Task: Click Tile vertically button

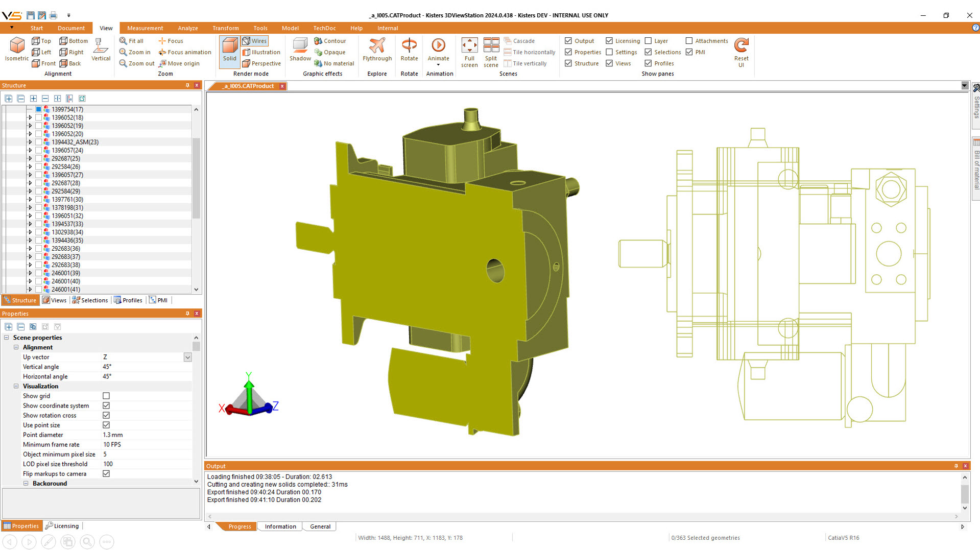Action: tap(525, 63)
